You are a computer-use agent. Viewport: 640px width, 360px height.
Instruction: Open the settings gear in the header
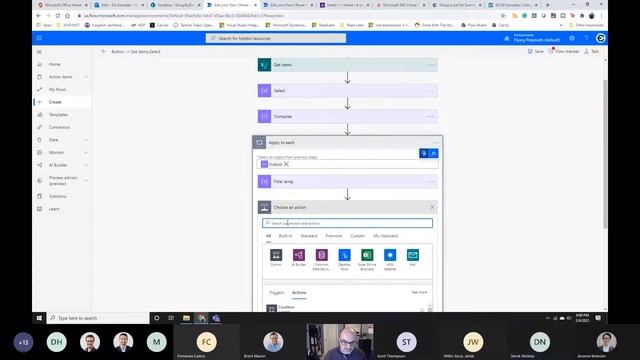(x=572, y=38)
